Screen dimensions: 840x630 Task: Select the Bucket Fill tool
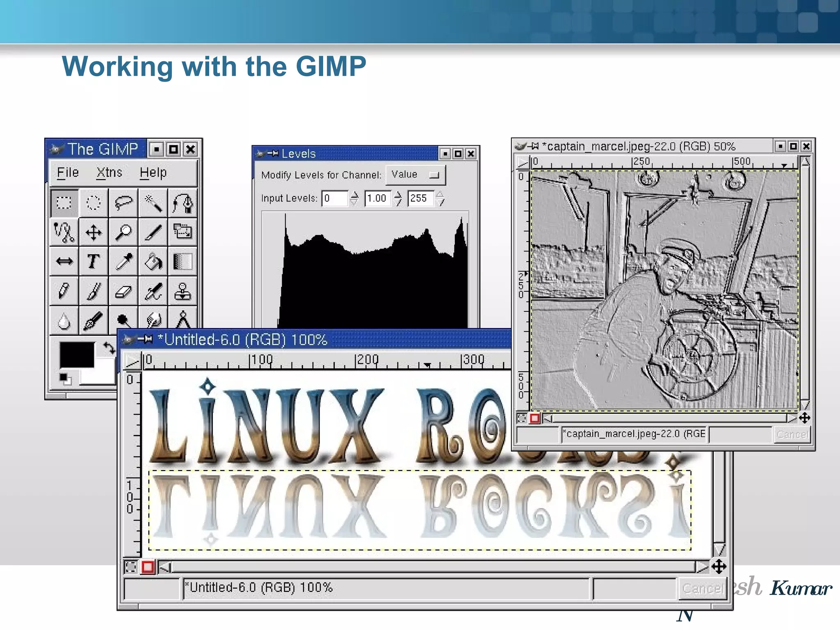(153, 261)
